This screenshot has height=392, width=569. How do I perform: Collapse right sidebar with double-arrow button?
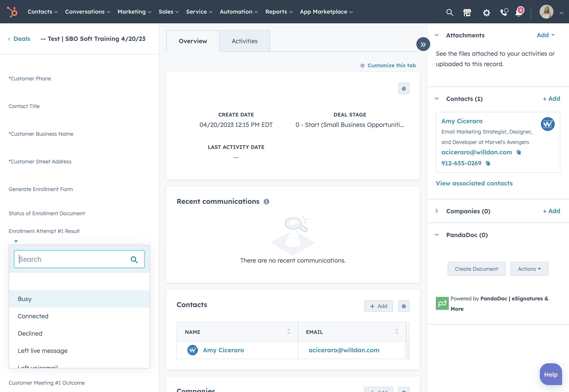[x=423, y=45]
